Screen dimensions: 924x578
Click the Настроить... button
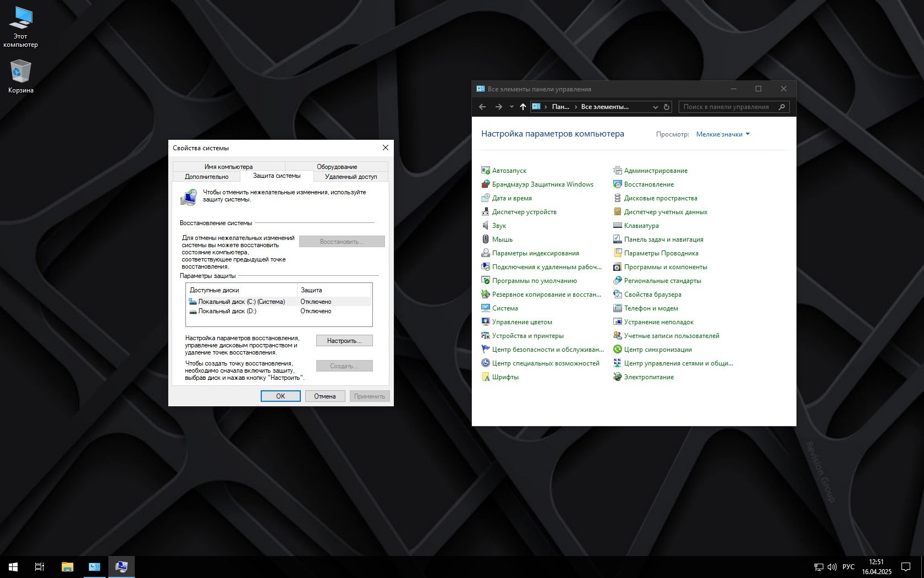tap(344, 341)
